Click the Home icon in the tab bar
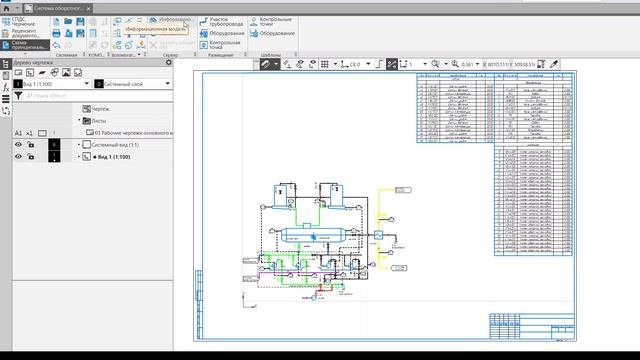This screenshot has width=640, height=360. coord(7,8)
